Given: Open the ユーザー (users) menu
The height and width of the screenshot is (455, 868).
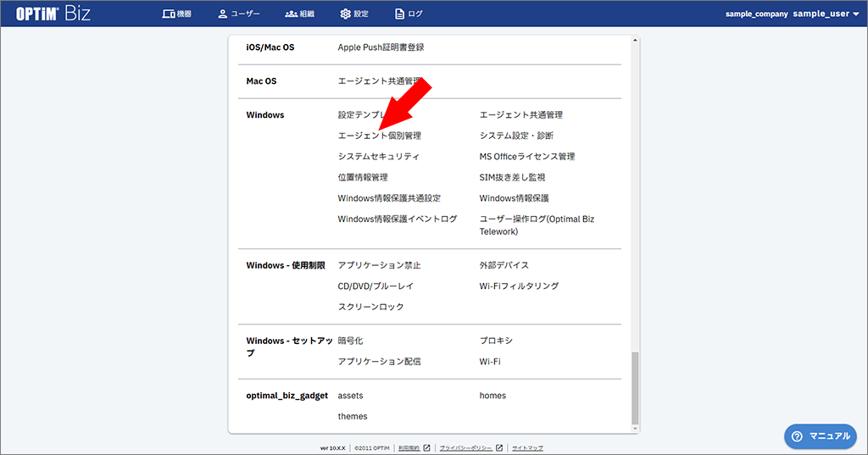Looking at the screenshot, I should [238, 14].
